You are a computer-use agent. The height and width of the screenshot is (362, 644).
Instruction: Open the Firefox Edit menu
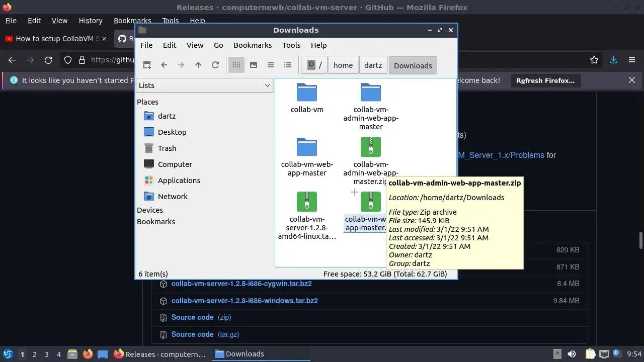pyautogui.click(x=34, y=21)
